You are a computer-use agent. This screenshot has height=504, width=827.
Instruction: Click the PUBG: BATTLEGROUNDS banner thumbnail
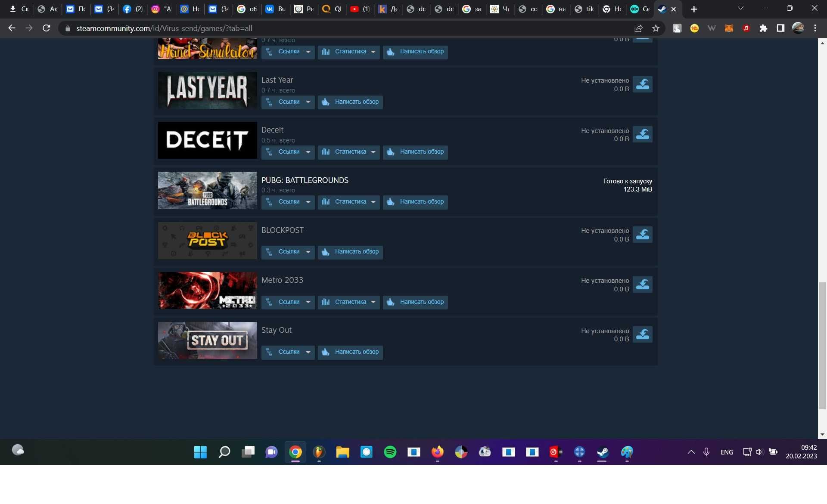pos(207,190)
